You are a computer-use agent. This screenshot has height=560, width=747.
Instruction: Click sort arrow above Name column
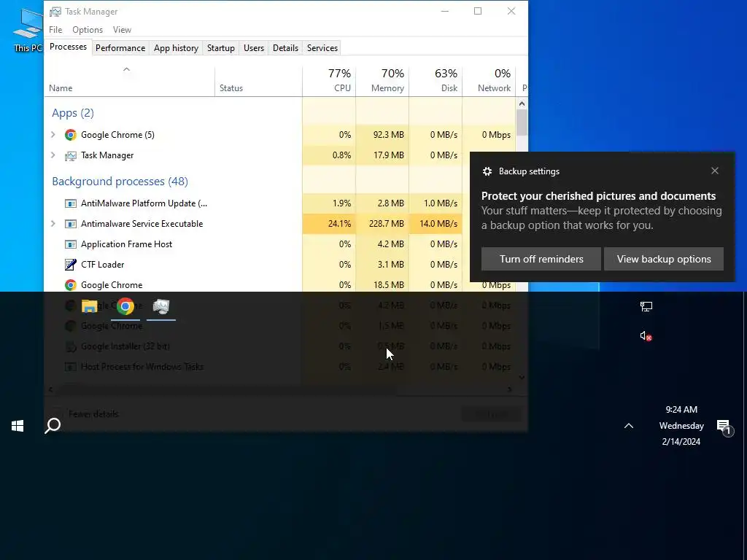pos(126,69)
